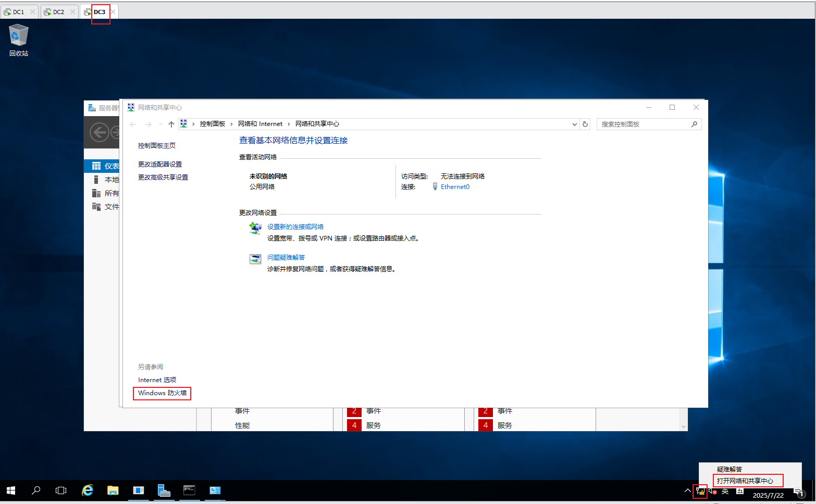816x504 pixels.
Task: Expand breadcrumb chevron after 网络和 Internet
Action: coord(289,124)
